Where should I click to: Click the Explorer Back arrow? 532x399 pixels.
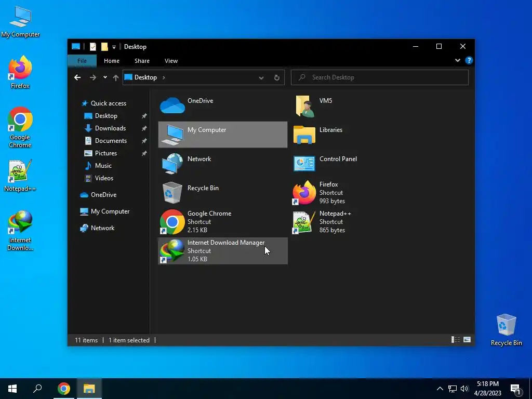[77, 77]
